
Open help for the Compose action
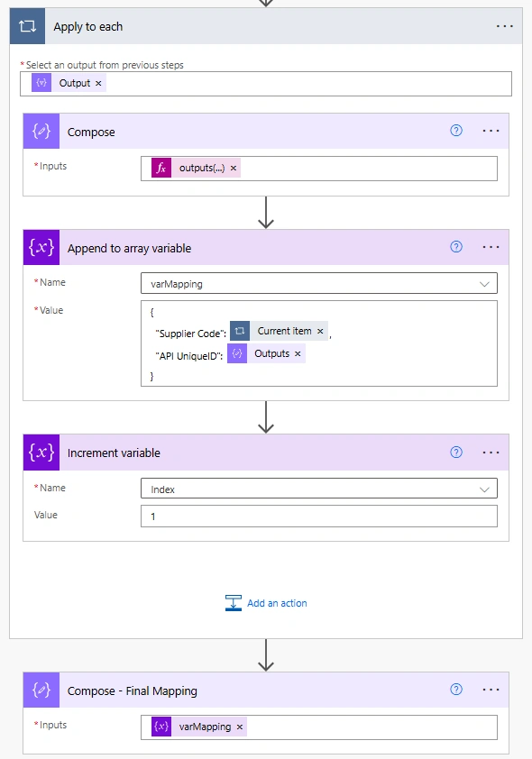coord(456,131)
